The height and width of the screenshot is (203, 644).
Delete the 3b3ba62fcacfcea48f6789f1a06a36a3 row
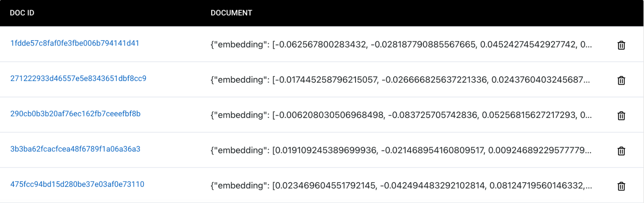(621, 151)
